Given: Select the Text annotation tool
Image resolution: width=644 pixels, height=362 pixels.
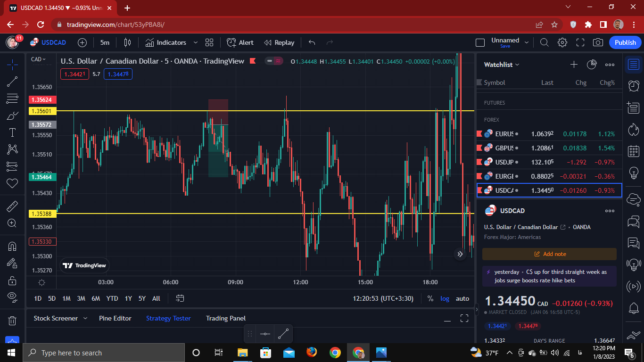Looking at the screenshot, I should pyautogui.click(x=12, y=132).
